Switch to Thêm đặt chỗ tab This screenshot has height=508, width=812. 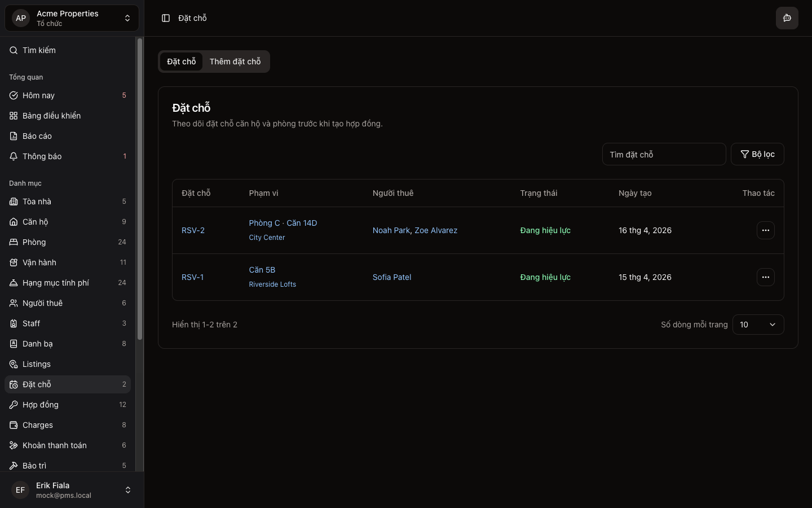(x=235, y=62)
